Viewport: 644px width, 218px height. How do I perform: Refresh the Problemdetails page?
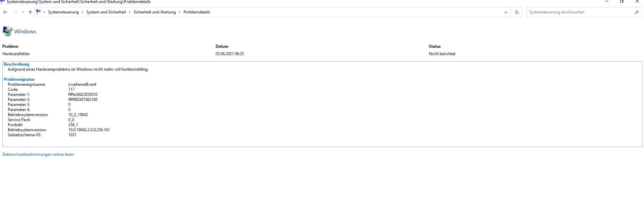point(517,12)
